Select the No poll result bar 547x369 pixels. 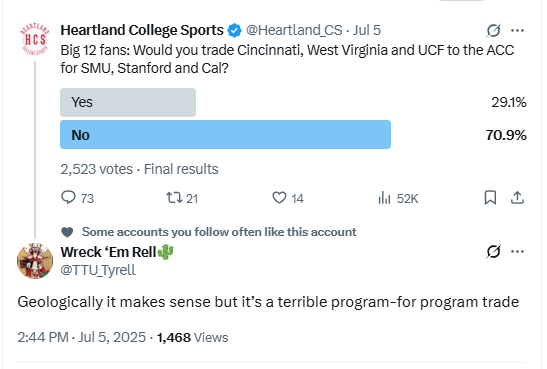(225, 135)
